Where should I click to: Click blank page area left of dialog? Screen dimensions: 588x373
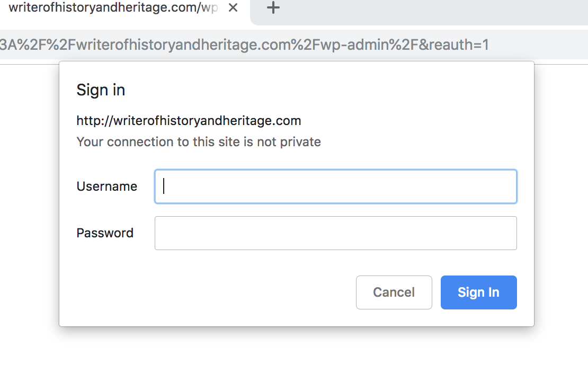(x=29, y=195)
